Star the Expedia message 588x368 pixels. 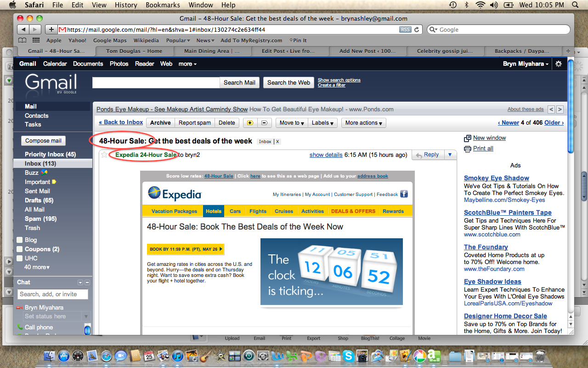pyautogui.click(x=104, y=155)
